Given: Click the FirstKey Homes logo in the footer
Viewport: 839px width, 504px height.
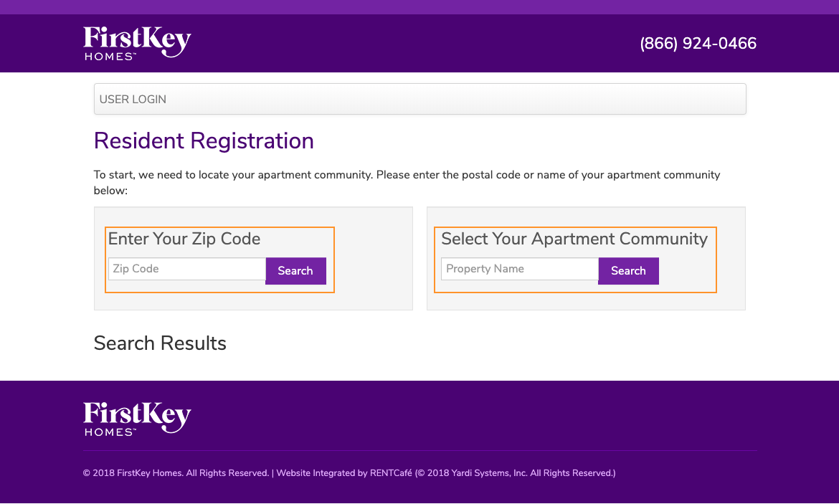Looking at the screenshot, I should click(136, 418).
